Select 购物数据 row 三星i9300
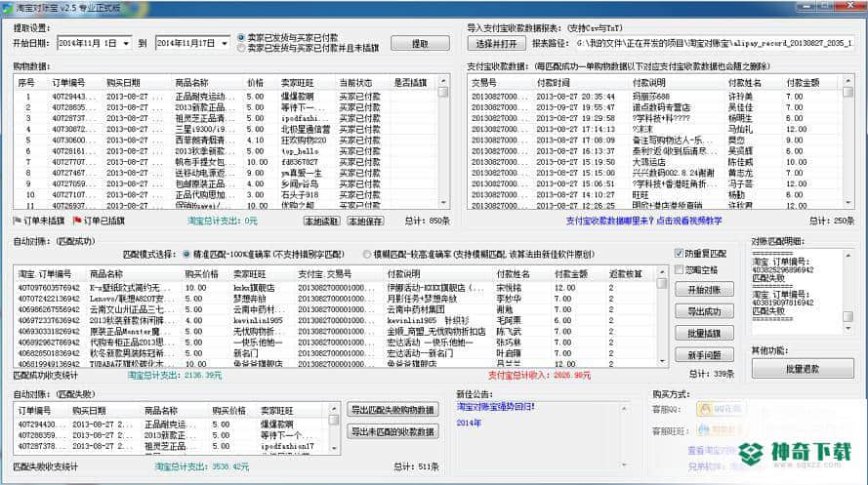Screen dimensions: 868x485 tap(226, 129)
